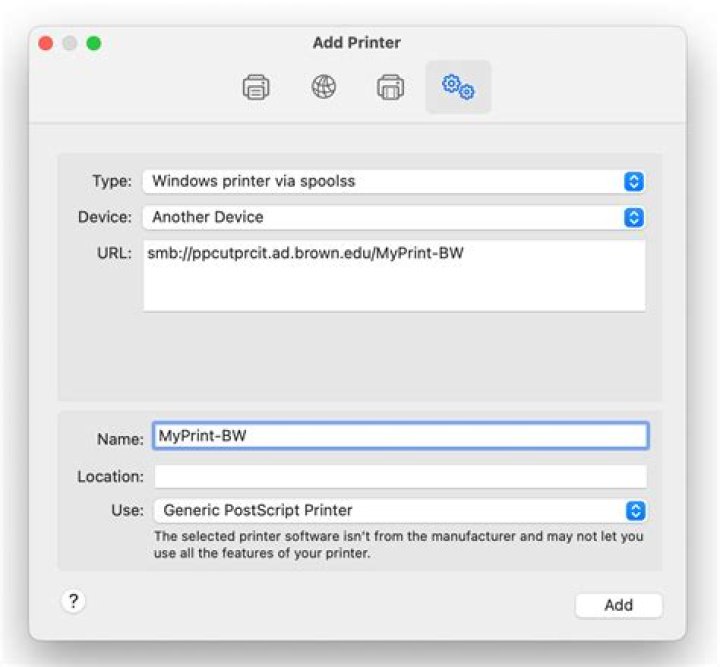Click the question mark help button

coord(74,601)
